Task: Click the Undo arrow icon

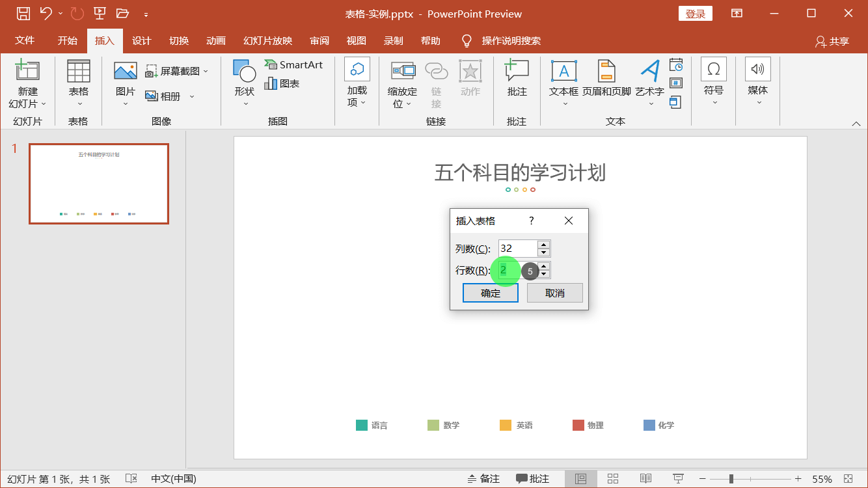Action: [x=46, y=13]
